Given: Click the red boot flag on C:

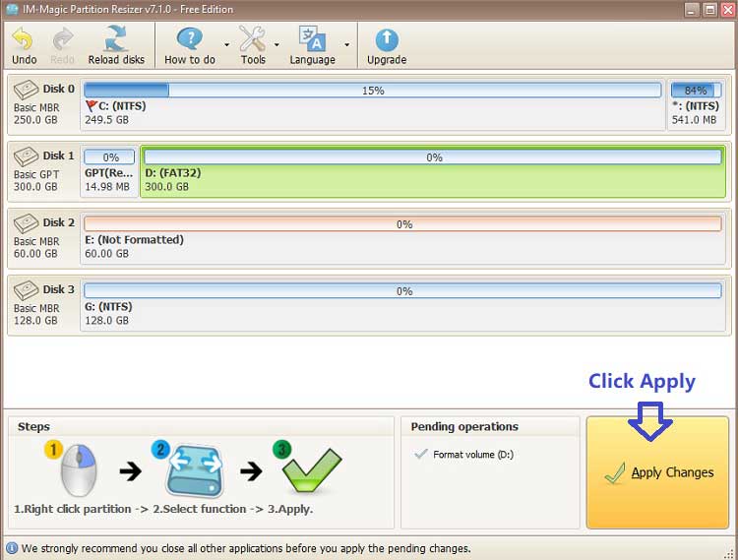Looking at the screenshot, I should (92, 106).
